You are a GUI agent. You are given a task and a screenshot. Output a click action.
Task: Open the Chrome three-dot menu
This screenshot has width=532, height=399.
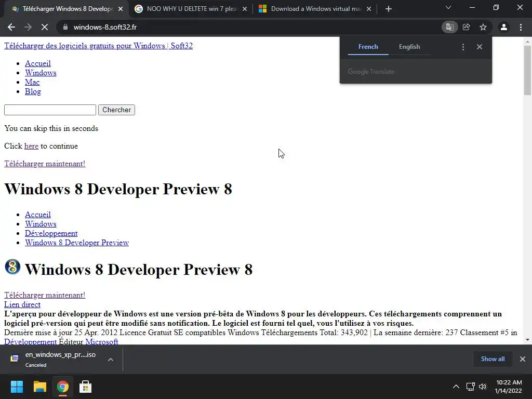(x=521, y=27)
